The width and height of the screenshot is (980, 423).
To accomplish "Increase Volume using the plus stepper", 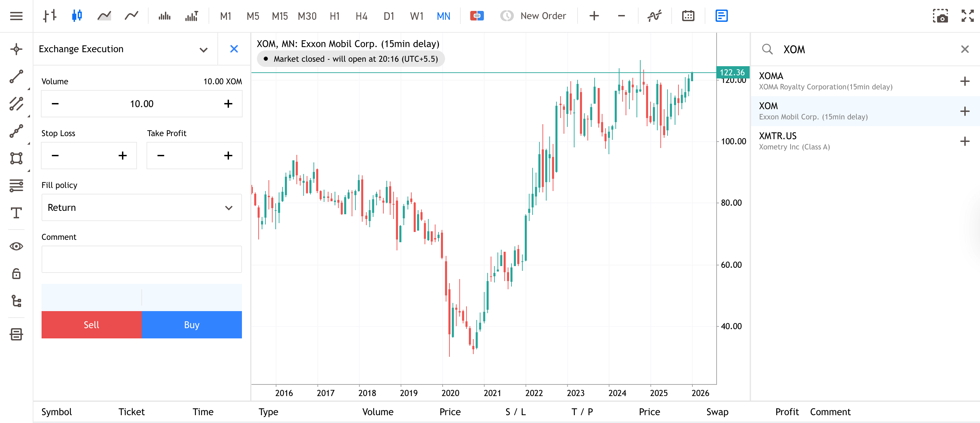I will click(x=228, y=103).
